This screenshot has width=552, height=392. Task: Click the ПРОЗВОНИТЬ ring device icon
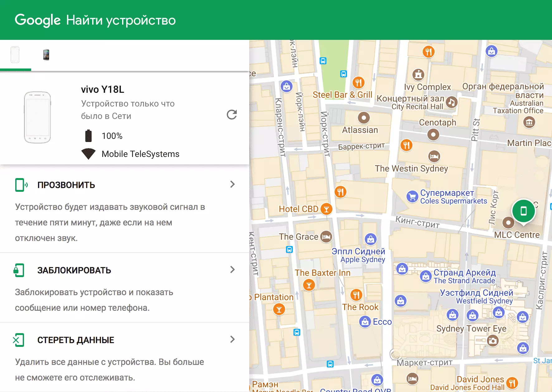coord(21,185)
